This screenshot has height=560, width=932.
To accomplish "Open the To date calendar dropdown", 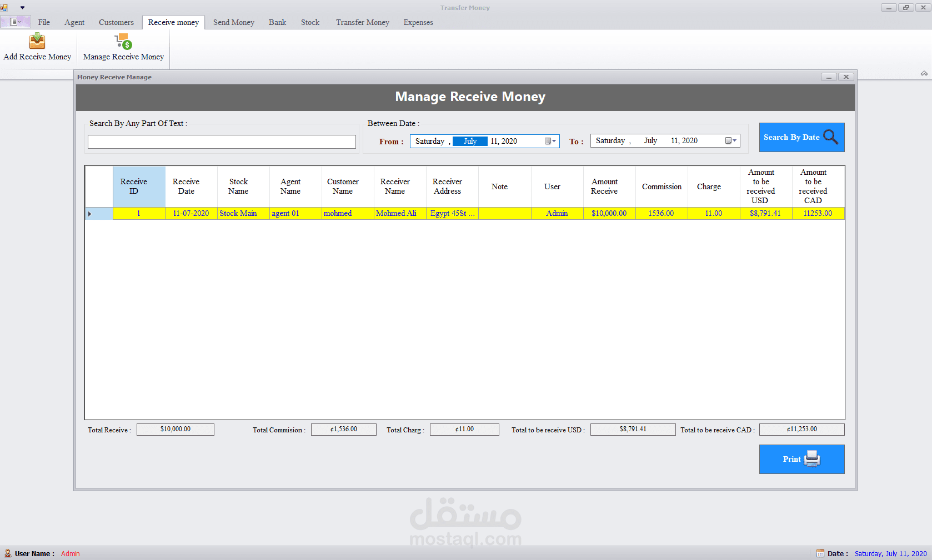I will pos(731,141).
